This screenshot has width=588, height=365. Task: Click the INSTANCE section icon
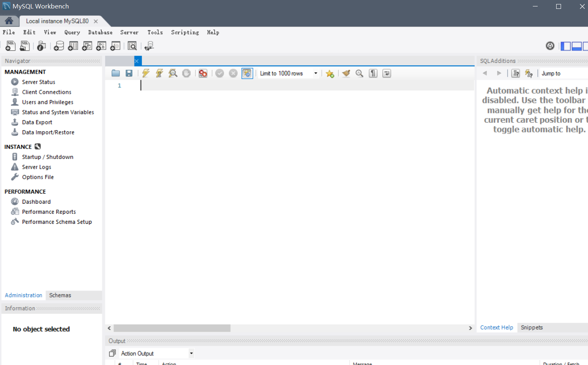38,146
